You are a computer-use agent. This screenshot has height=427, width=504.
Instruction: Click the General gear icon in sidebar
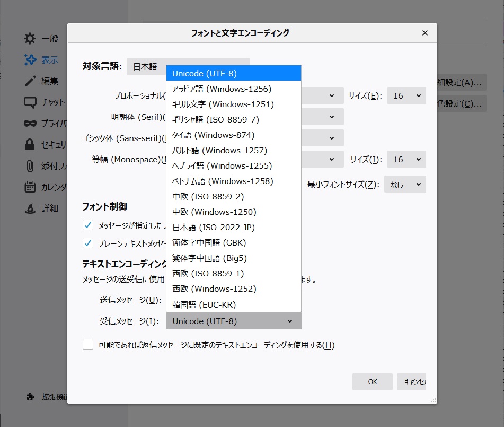pyautogui.click(x=30, y=38)
